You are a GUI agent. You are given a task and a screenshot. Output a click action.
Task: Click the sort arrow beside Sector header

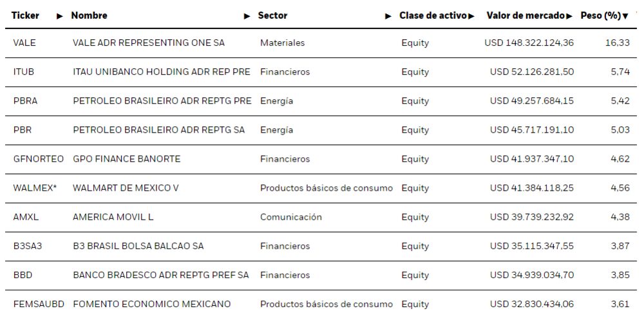388,16
